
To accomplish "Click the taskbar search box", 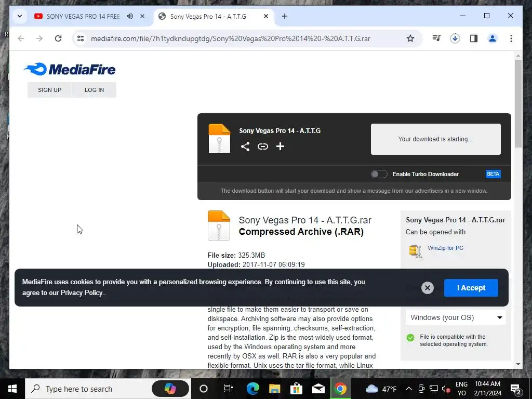I will click(x=108, y=389).
